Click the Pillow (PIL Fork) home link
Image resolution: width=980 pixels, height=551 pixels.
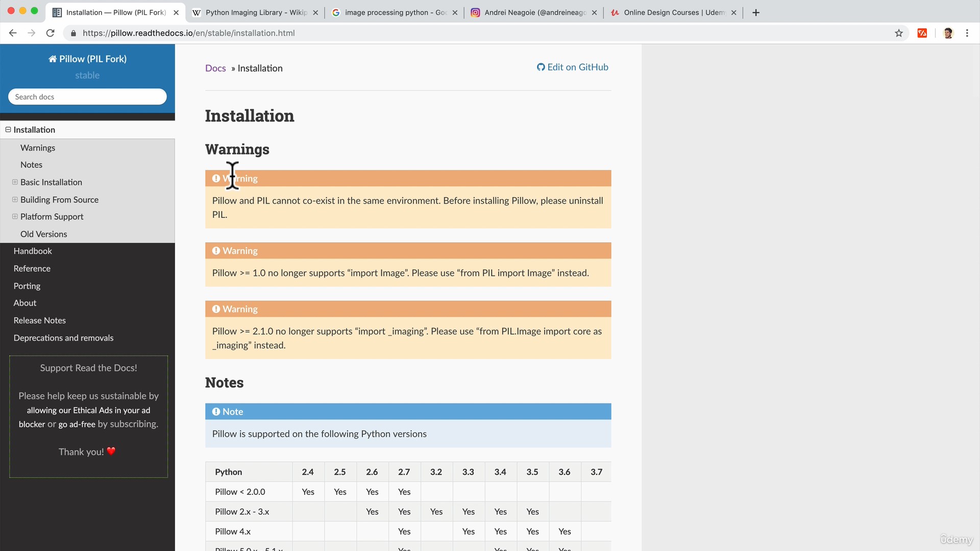[x=87, y=59]
